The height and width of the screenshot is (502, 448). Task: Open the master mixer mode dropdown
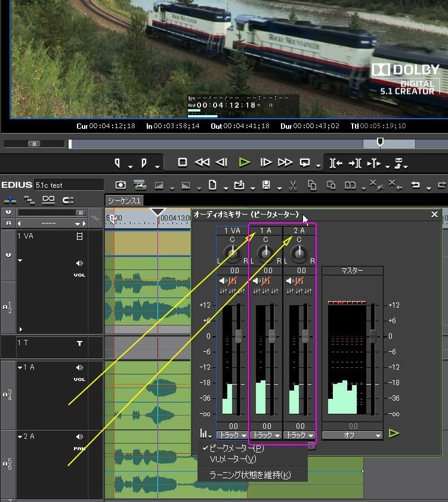pyautogui.click(x=352, y=435)
